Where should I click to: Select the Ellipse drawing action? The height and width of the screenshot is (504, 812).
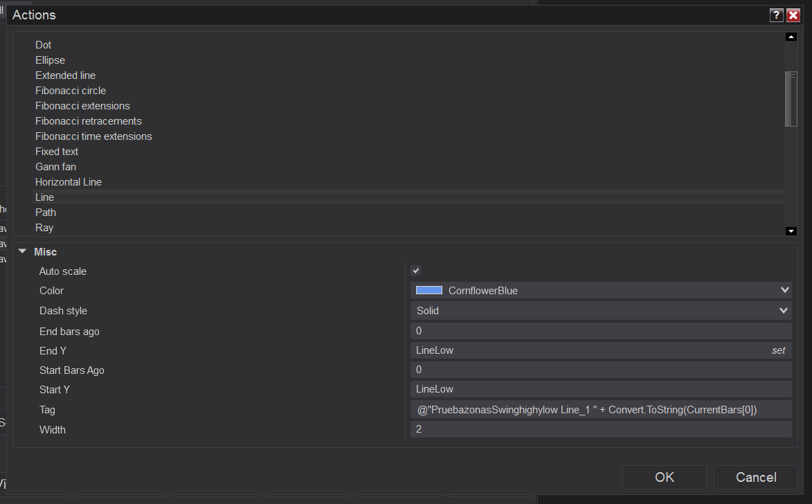(x=50, y=60)
